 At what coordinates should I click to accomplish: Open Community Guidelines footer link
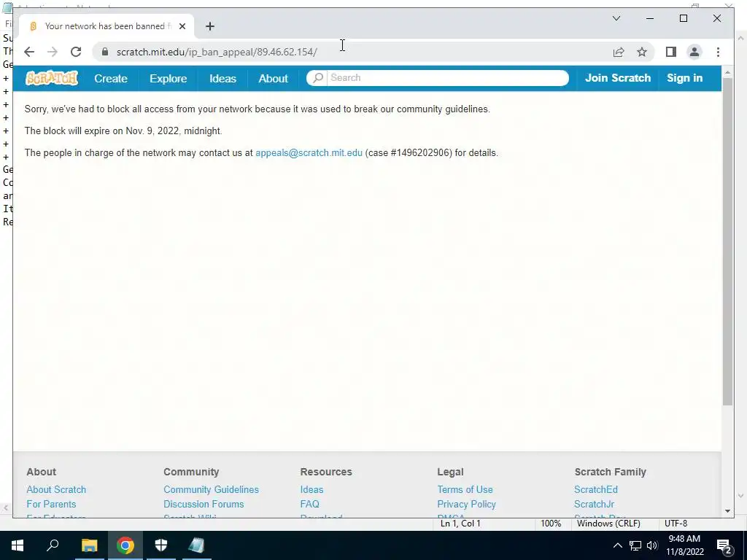coord(211,489)
